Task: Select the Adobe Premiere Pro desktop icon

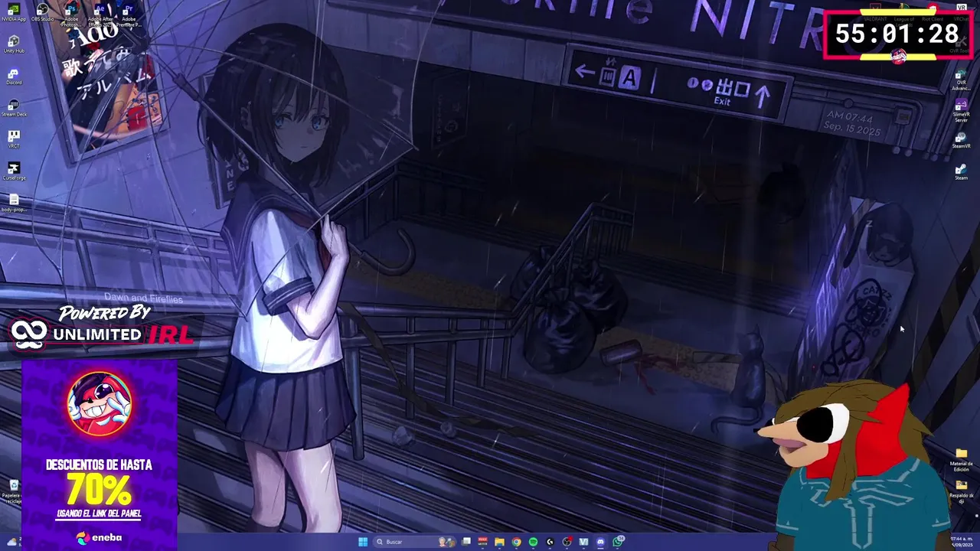Action: pyautogui.click(x=129, y=15)
